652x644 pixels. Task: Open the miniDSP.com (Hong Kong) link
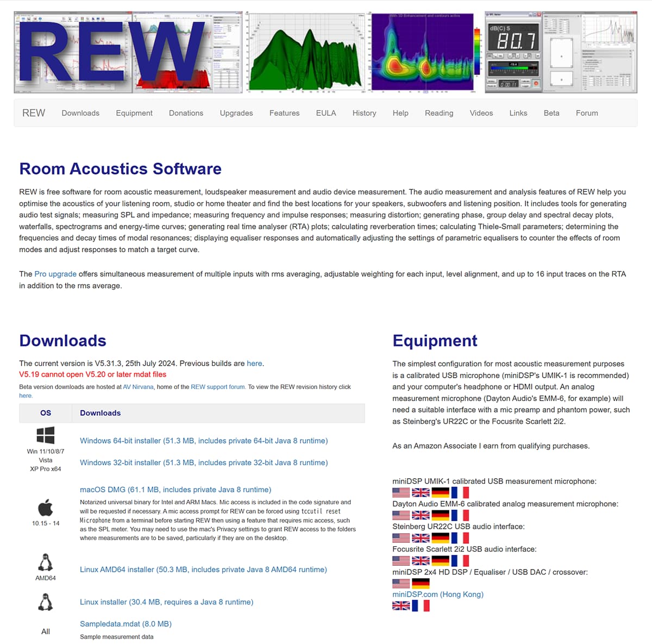438,594
